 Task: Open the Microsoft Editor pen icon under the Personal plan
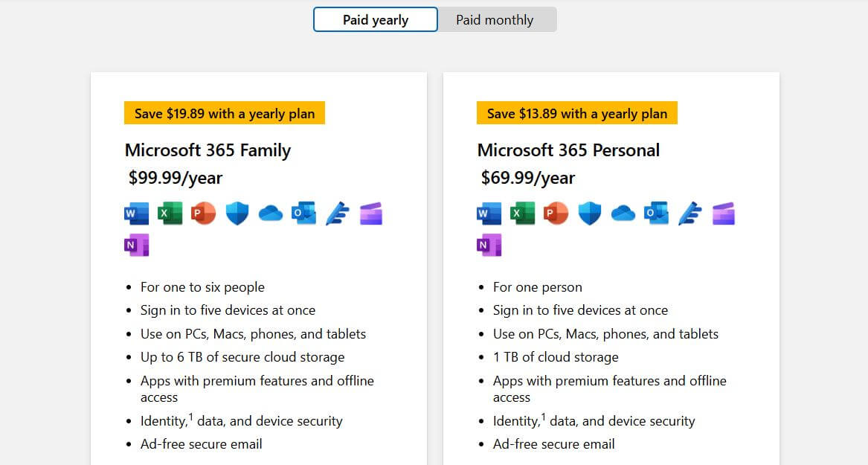coord(689,213)
